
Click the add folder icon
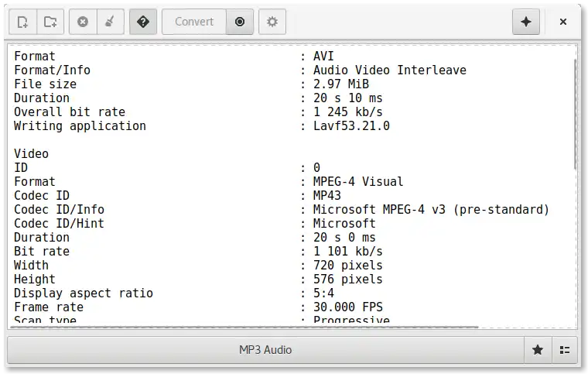click(x=50, y=22)
